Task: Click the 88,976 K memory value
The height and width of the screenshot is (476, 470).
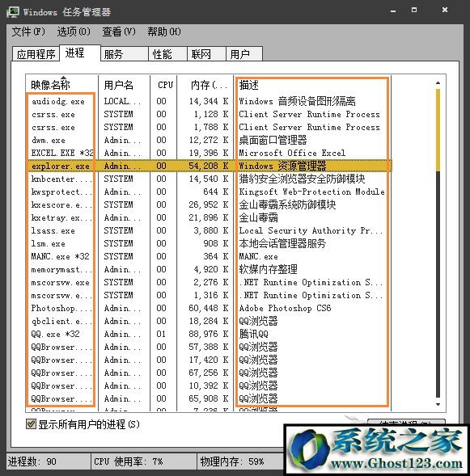Action: tap(208, 334)
